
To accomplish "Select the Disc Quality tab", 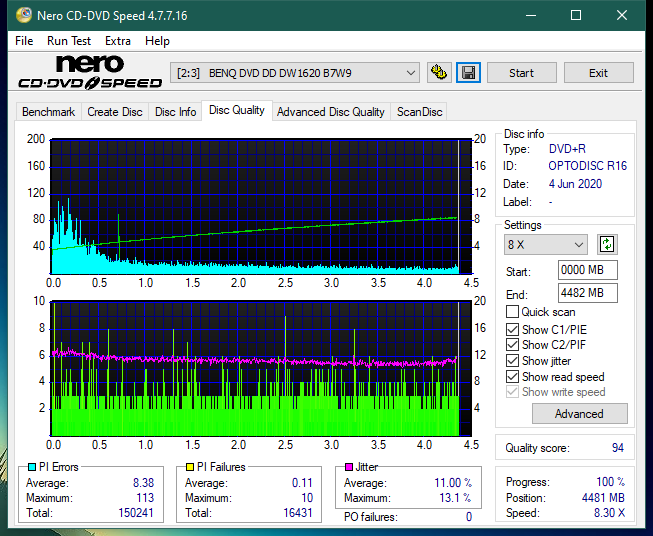I will tap(237, 110).
